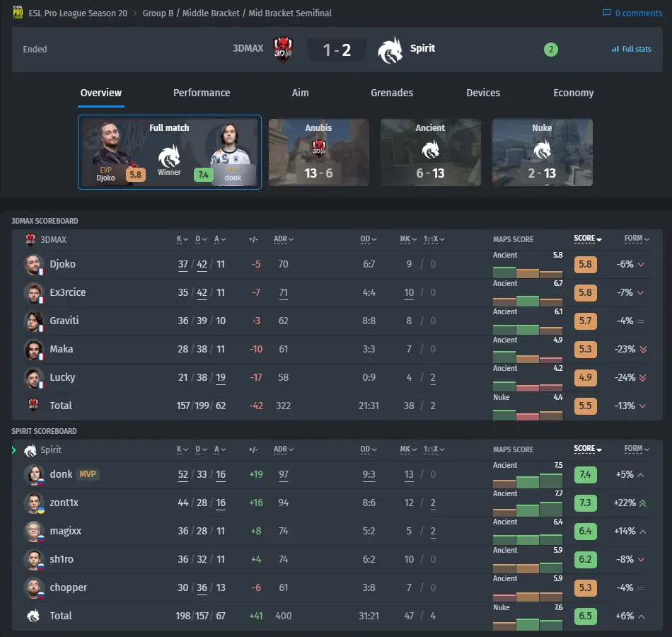Open the Aim tab
Viewport: 672px width, 637px height.
coord(300,93)
